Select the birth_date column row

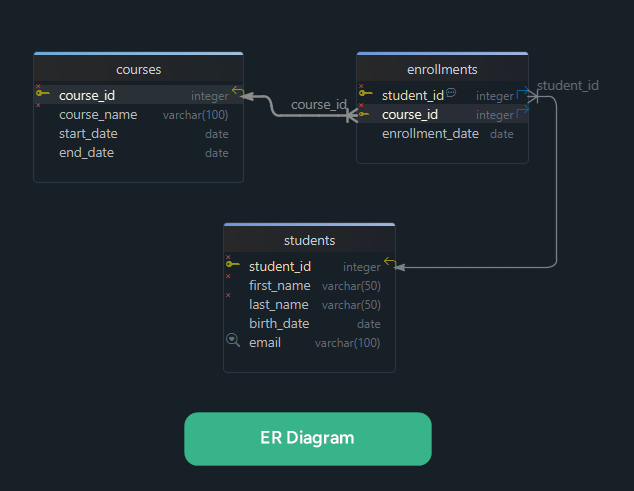point(309,324)
